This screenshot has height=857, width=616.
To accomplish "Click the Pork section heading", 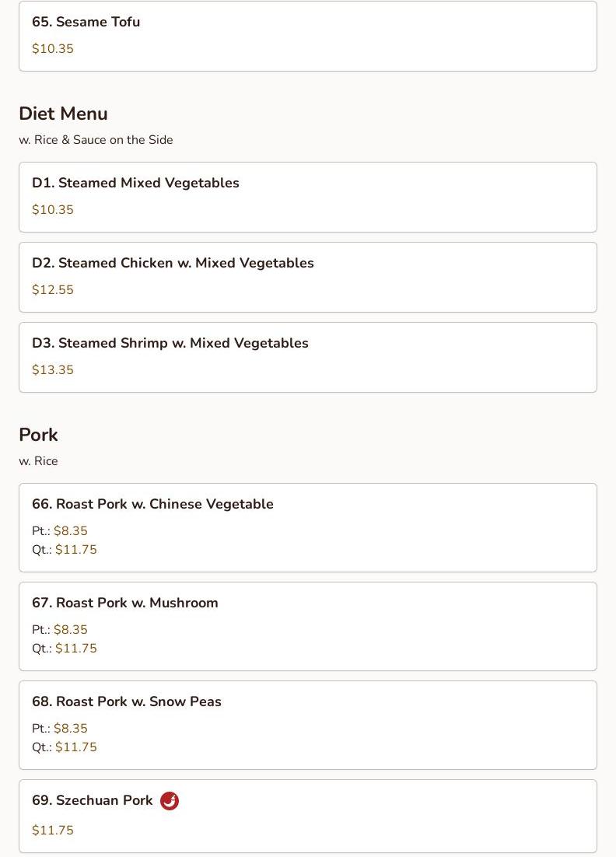I will coord(38,435).
